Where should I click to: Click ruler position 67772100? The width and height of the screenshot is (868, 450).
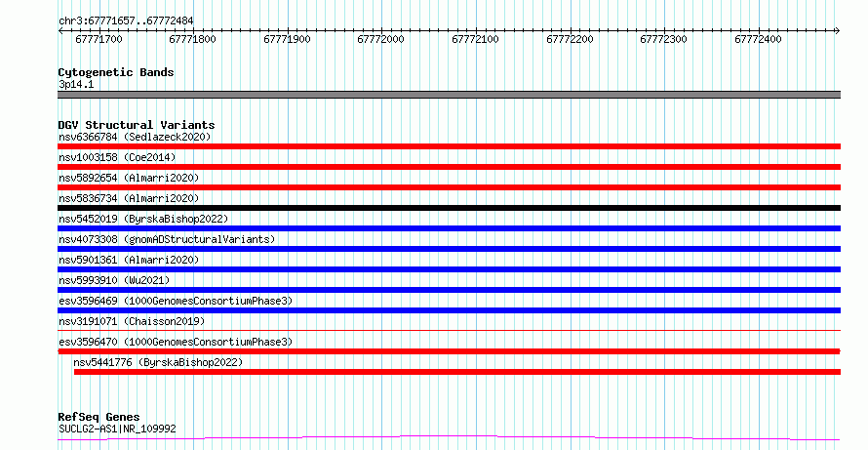click(x=476, y=39)
